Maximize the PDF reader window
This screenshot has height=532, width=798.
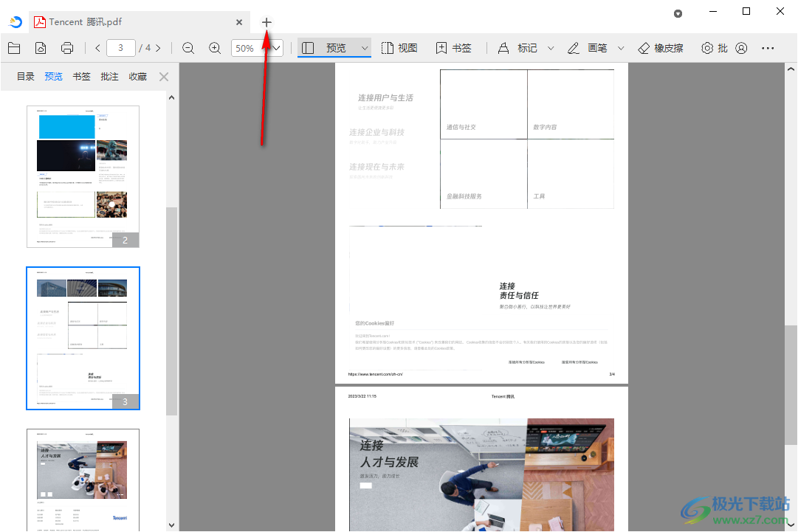point(746,11)
